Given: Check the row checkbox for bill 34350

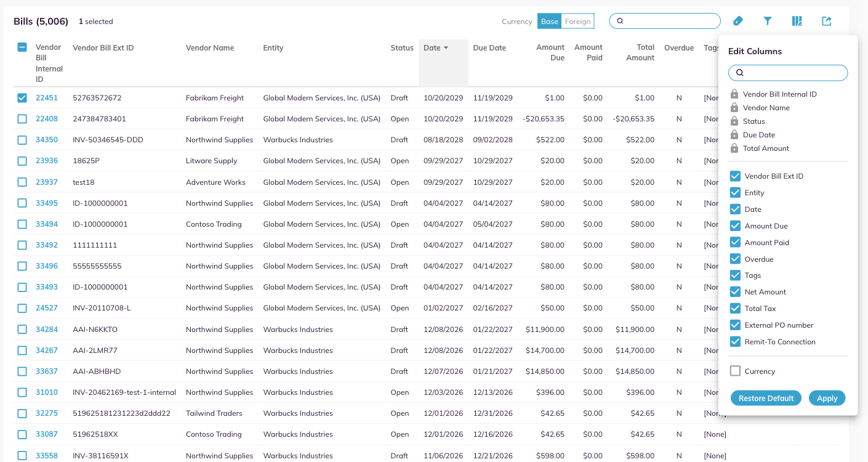Looking at the screenshot, I should [x=22, y=140].
